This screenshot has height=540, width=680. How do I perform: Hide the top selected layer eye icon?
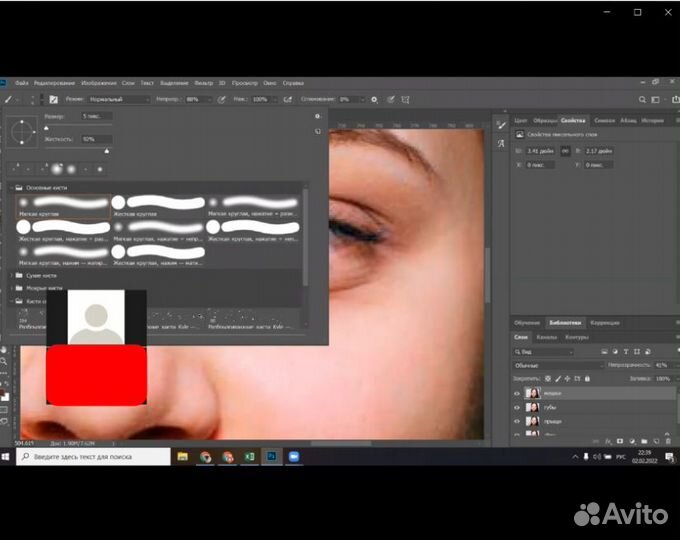tap(517, 393)
